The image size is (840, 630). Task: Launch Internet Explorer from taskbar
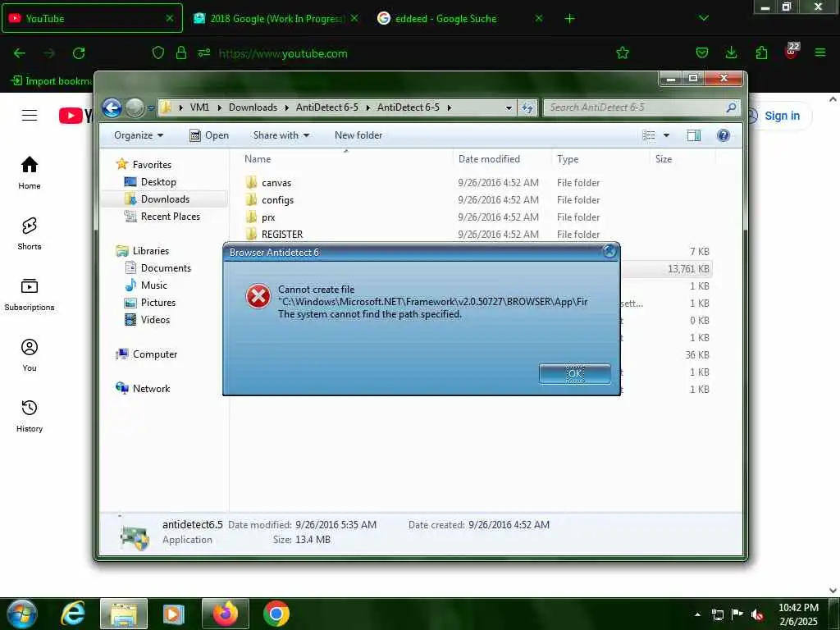click(72, 614)
